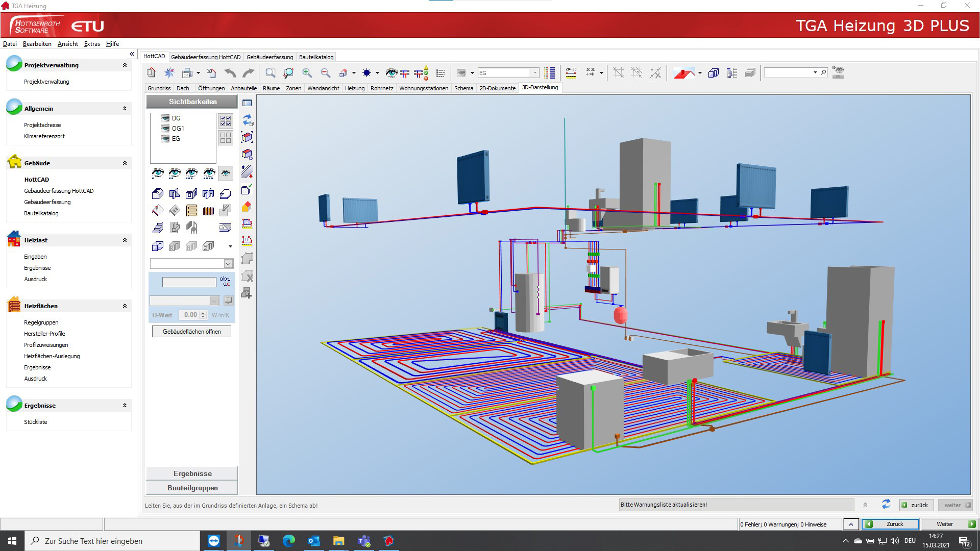This screenshot has width=980, height=551.
Task: Click the blue 3D box icon in toolbar
Action: point(714,73)
